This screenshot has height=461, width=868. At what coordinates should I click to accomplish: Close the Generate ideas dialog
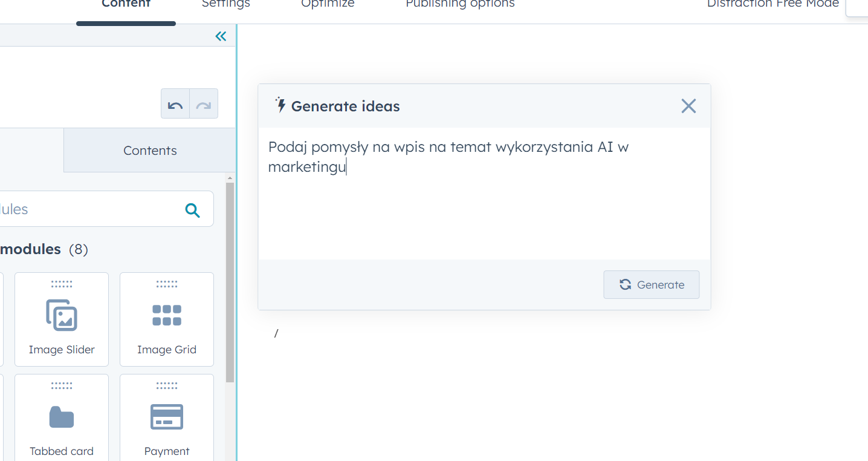point(688,106)
